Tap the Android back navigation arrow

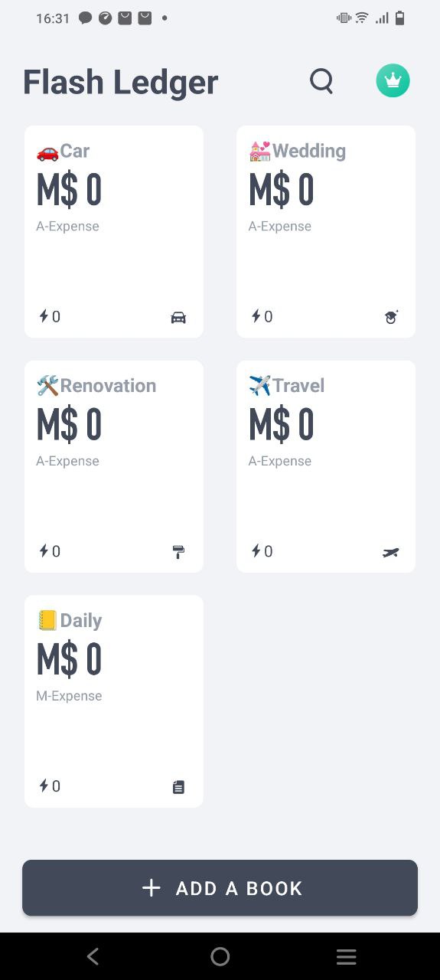(x=93, y=956)
